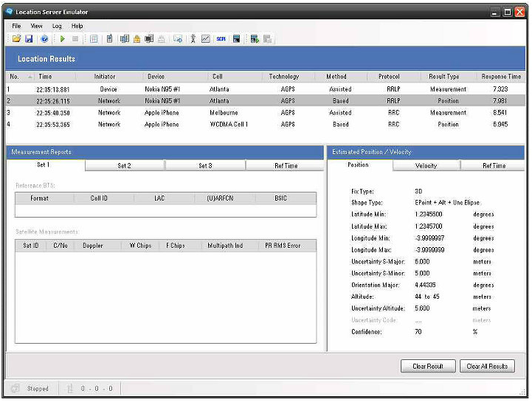Image resolution: width=532 pixels, height=402 pixels.
Task: Click the greyed-out last toolbar icon
Action: pyautogui.click(x=267, y=39)
